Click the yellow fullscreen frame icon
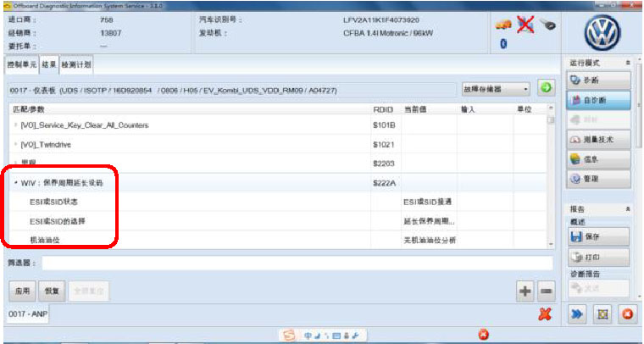 602,314
